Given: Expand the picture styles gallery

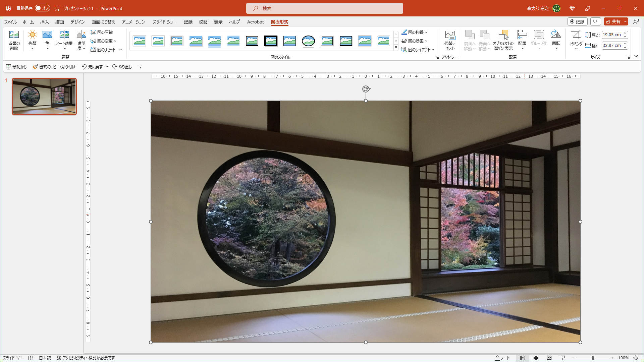Looking at the screenshot, I should [396, 48].
